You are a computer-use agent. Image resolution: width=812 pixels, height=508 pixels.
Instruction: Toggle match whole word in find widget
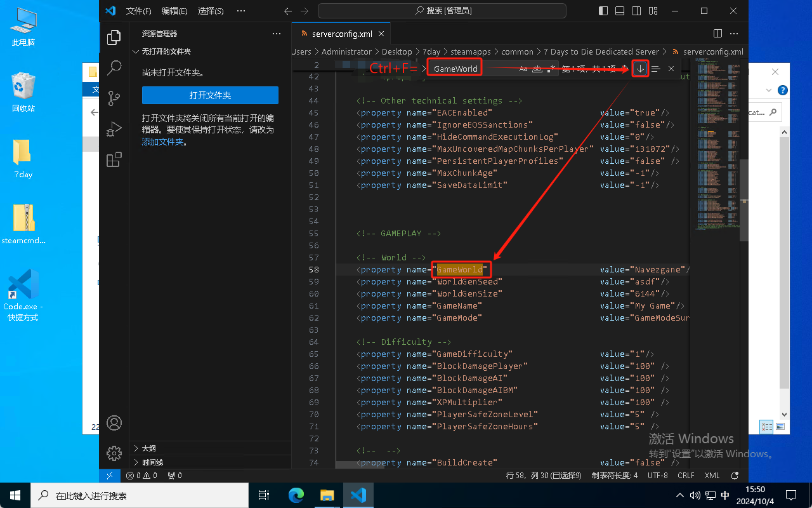tap(537, 69)
